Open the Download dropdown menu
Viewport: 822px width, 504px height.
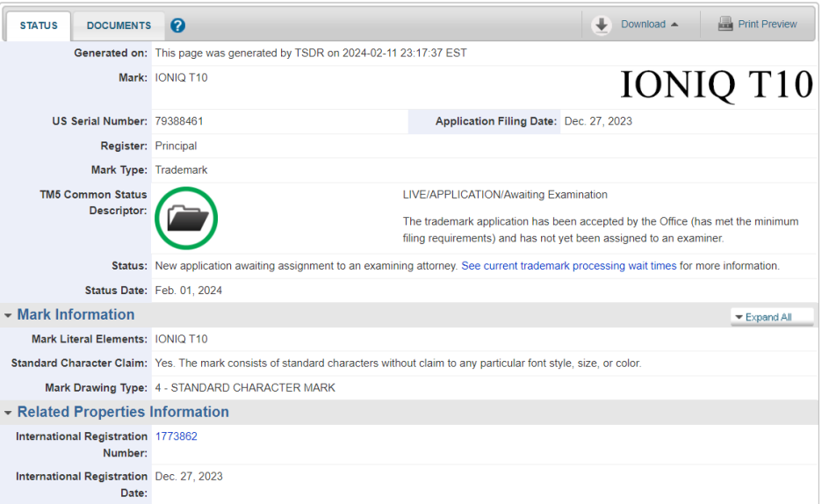click(650, 24)
